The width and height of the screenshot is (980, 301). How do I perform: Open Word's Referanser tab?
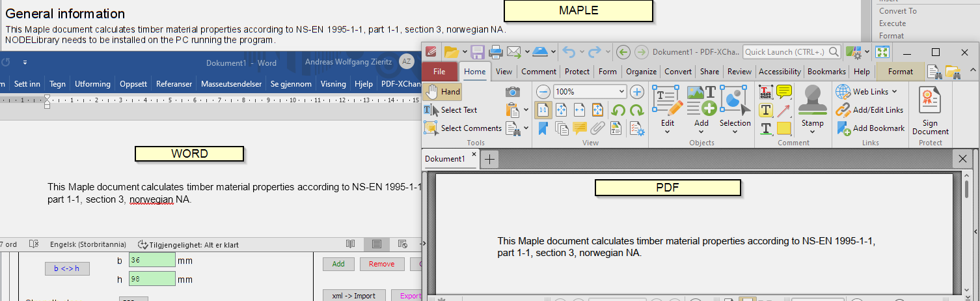tap(174, 84)
